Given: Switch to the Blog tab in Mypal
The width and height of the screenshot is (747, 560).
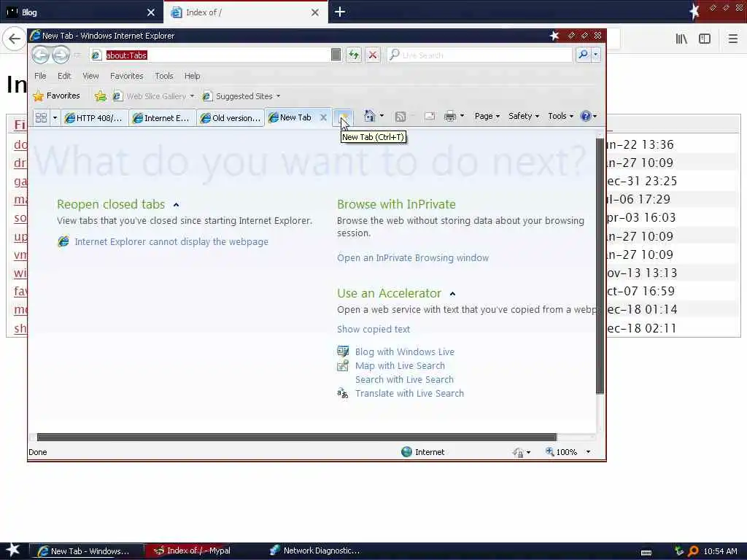Looking at the screenshot, I should point(82,12).
